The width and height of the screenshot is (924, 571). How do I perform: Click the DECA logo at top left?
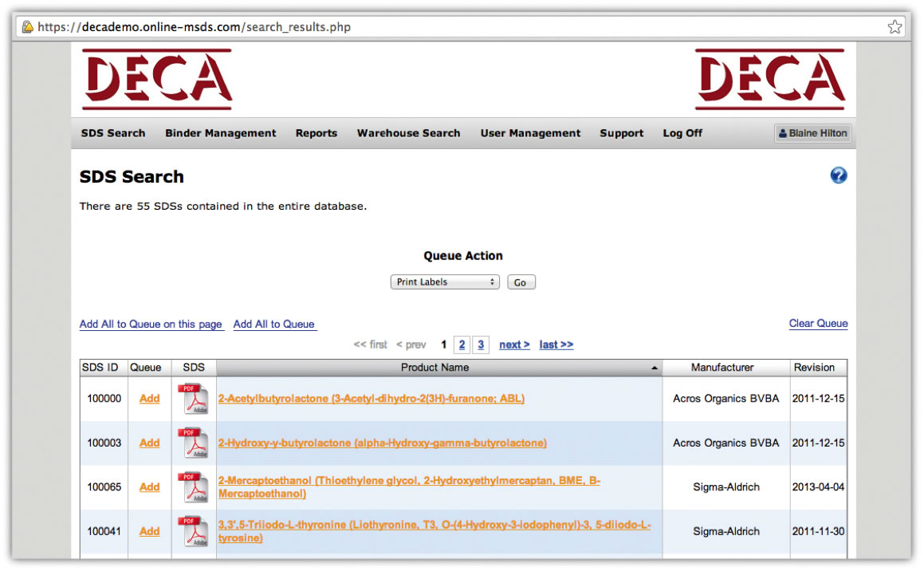[157, 79]
